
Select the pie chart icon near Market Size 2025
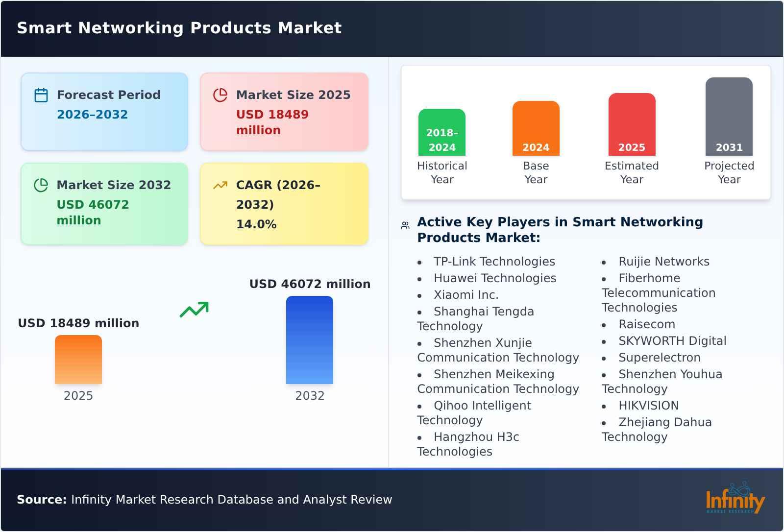click(220, 95)
